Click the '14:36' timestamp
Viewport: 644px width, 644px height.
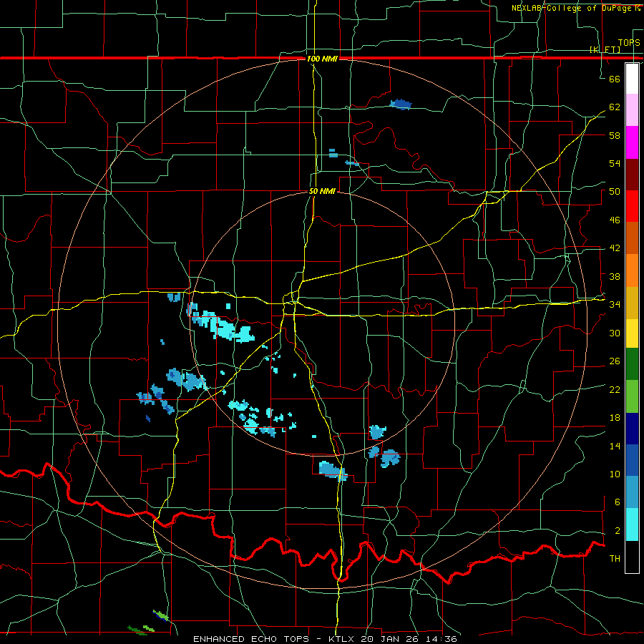pos(440,639)
